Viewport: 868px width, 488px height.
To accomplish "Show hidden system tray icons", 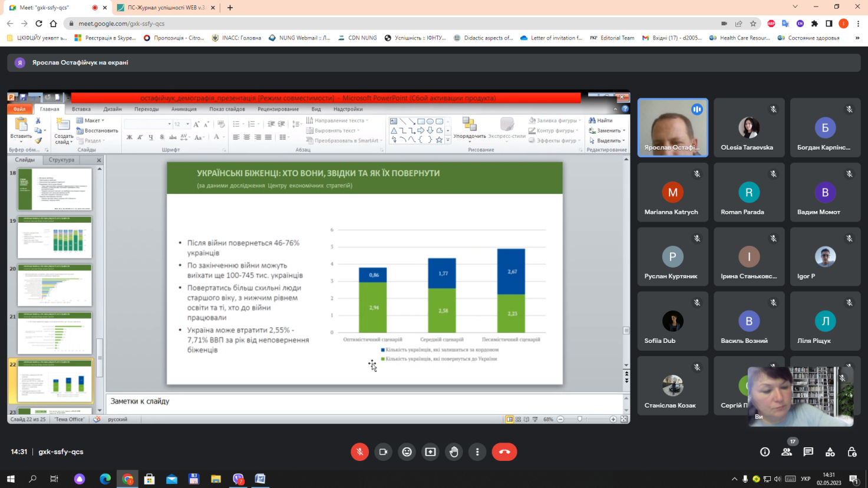I will click(x=734, y=479).
